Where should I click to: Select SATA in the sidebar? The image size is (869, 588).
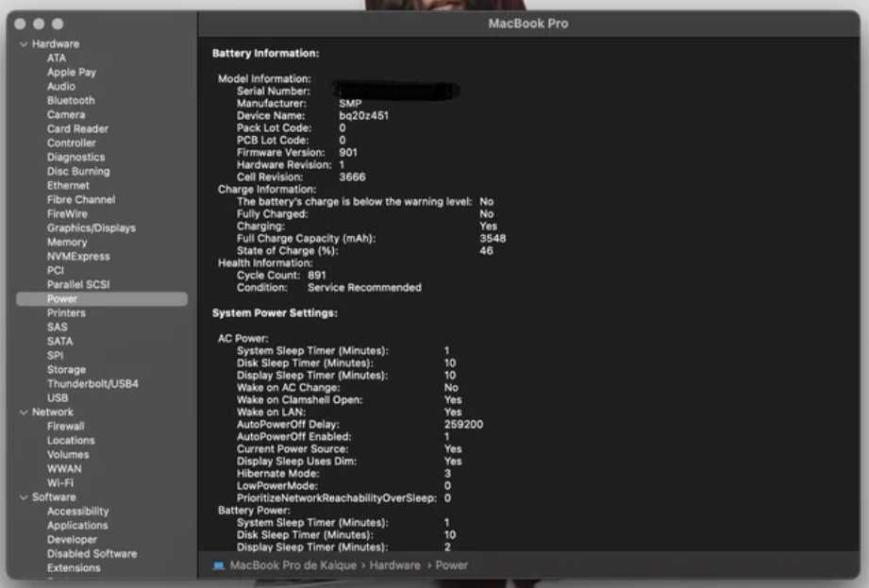59,342
